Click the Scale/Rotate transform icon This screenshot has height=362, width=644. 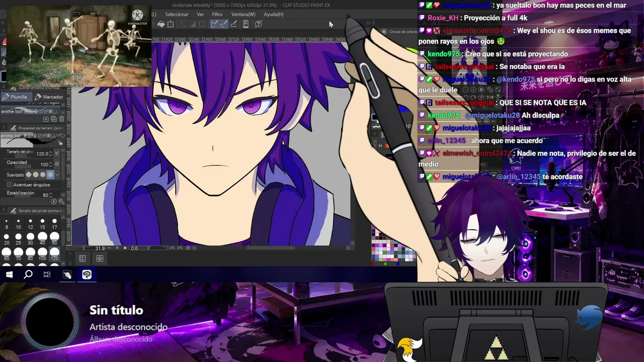[x=171, y=24]
